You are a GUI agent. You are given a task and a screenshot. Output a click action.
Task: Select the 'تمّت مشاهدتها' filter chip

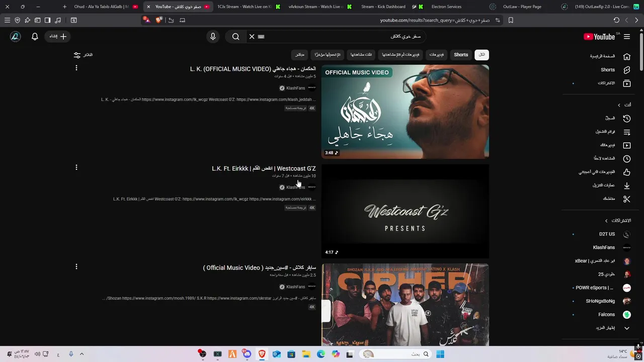pos(361,55)
